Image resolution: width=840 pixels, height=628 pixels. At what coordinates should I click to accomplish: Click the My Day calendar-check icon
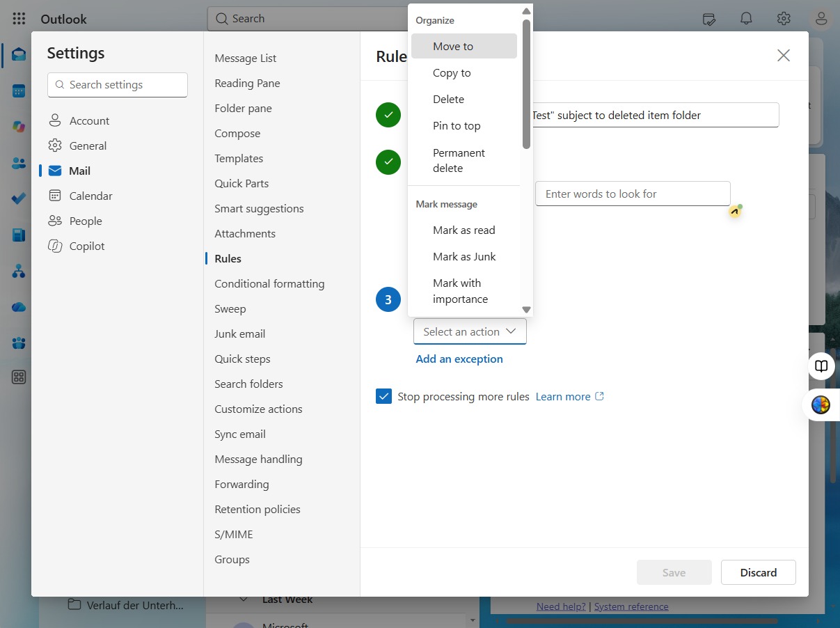coord(708,19)
